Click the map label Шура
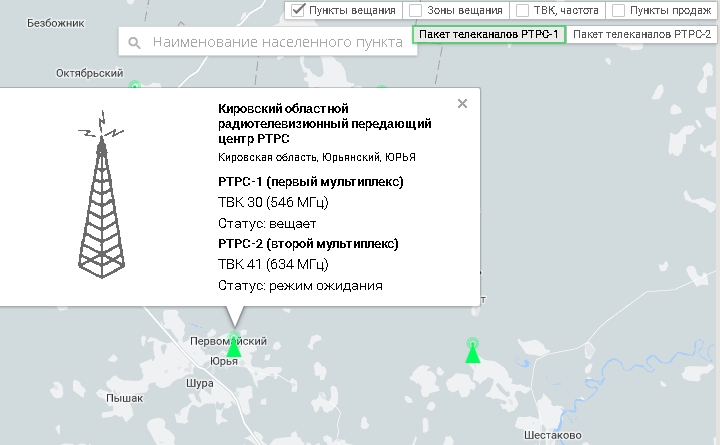Image resolution: width=720 pixels, height=445 pixels. (200, 383)
